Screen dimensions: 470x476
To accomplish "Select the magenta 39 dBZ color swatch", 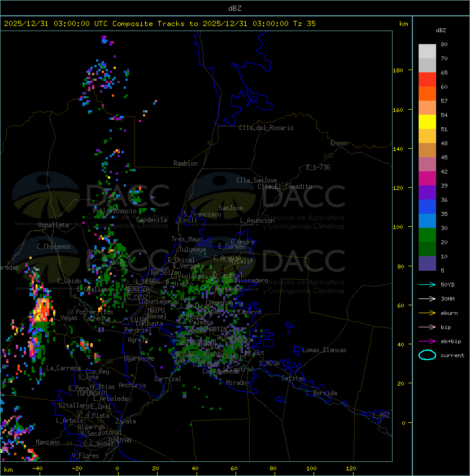I will click(427, 179).
